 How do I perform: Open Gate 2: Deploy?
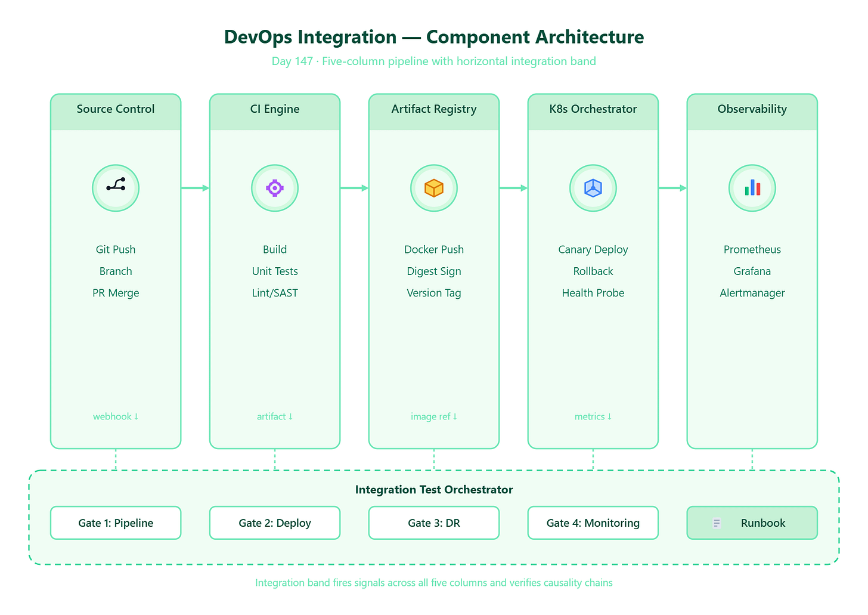(x=275, y=523)
